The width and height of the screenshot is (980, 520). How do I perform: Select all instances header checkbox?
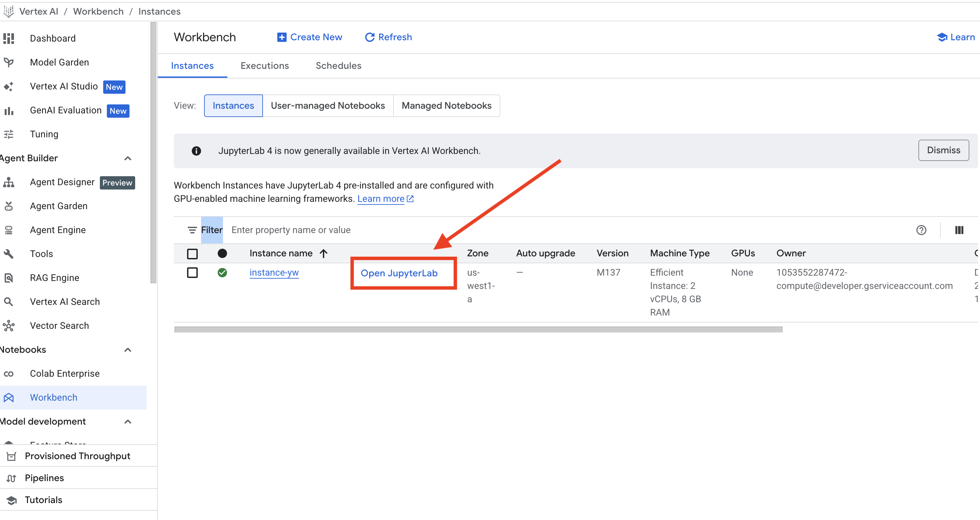click(x=192, y=254)
